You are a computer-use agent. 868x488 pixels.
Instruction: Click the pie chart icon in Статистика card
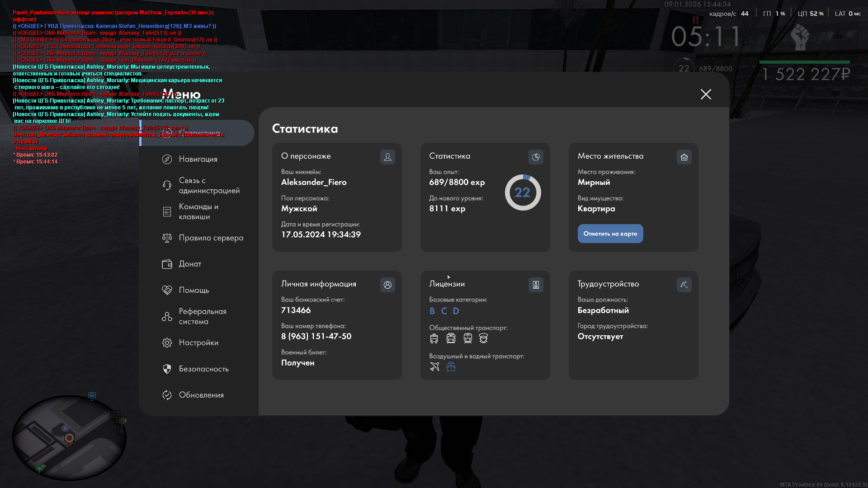pos(536,157)
